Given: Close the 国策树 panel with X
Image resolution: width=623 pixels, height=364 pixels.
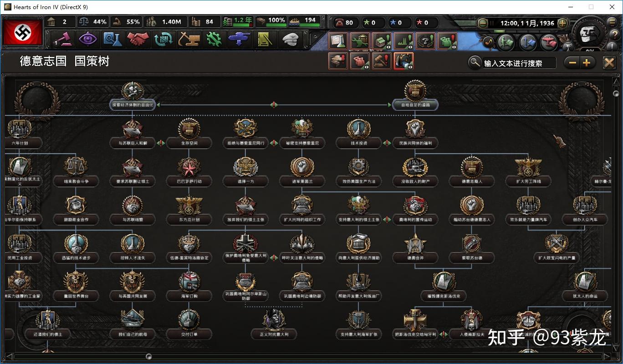Looking at the screenshot, I should pos(609,63).
